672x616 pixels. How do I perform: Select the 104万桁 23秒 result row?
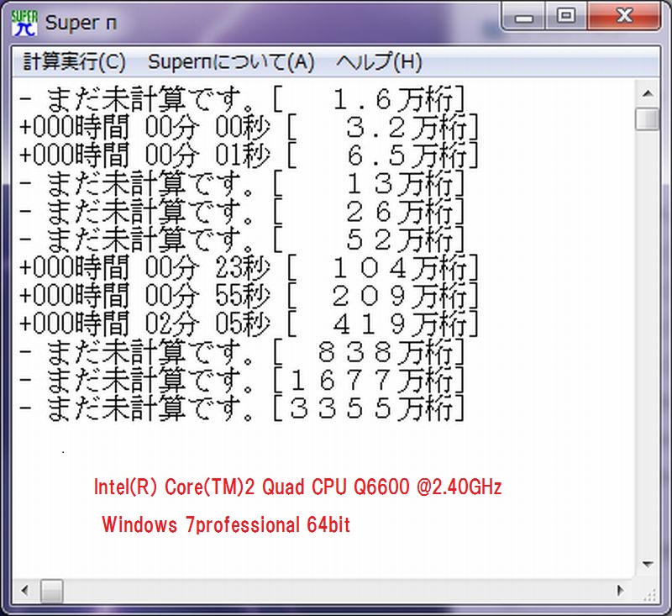[x=249, y=268]
